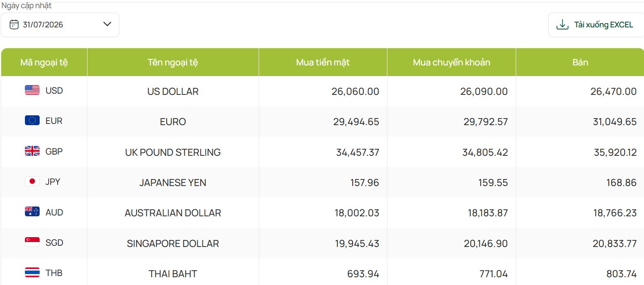
Task: Click the EUR selling rate 31,049.65
Action: pyautogui.click(x=615, y=122)
